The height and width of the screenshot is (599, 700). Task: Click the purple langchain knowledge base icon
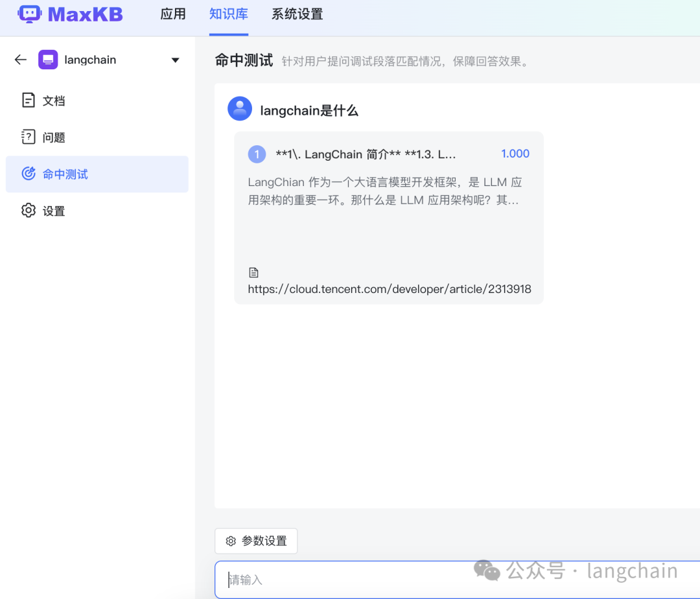(48, 60)
